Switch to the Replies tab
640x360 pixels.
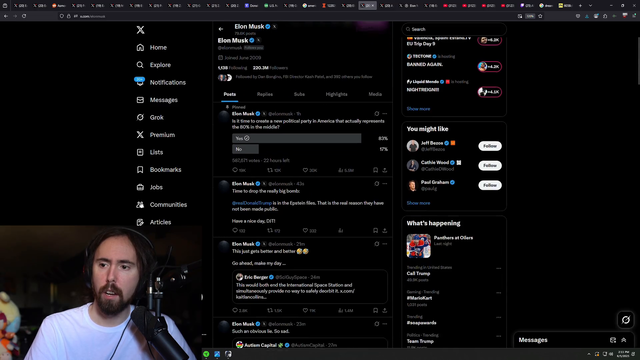[x=264, y=94]
